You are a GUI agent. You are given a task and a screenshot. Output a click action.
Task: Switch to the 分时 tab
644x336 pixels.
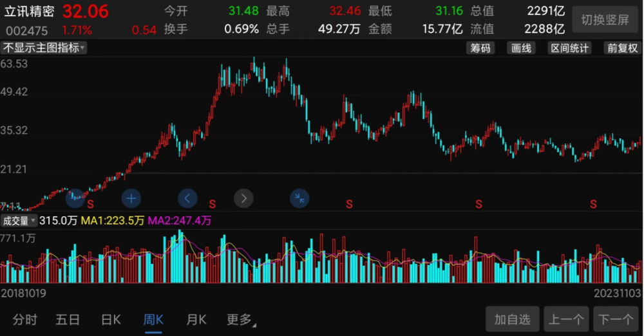24,319
